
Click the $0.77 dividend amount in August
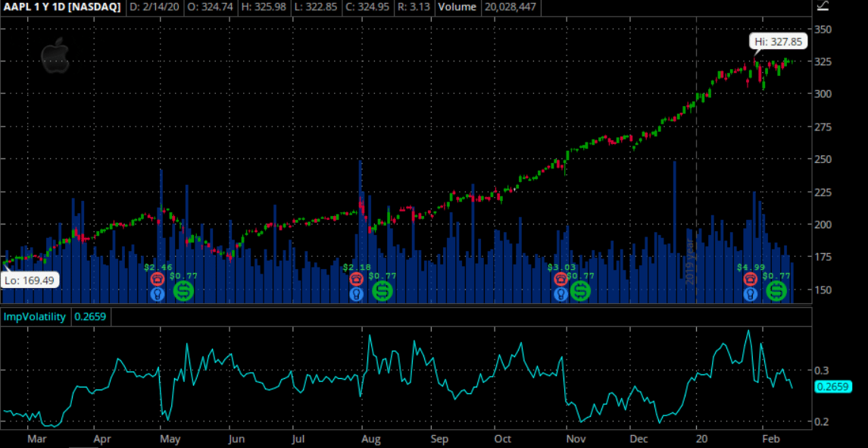point(382,275)
